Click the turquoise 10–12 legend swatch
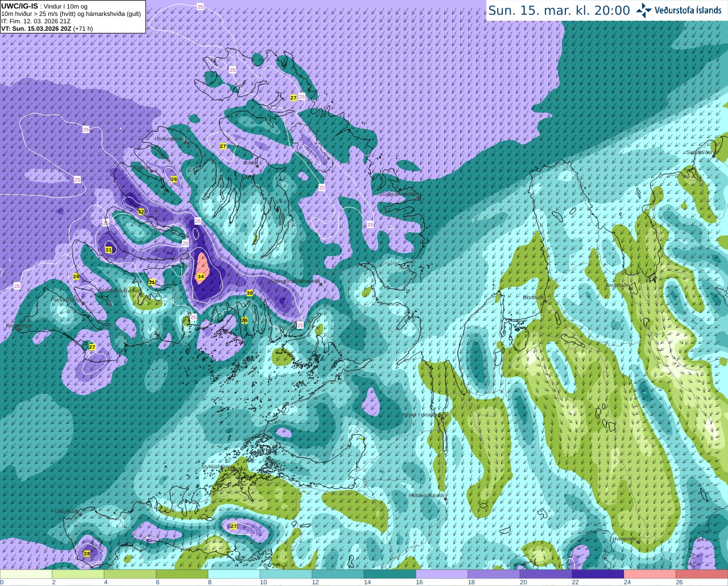The image size is (728, 586). 286,574
